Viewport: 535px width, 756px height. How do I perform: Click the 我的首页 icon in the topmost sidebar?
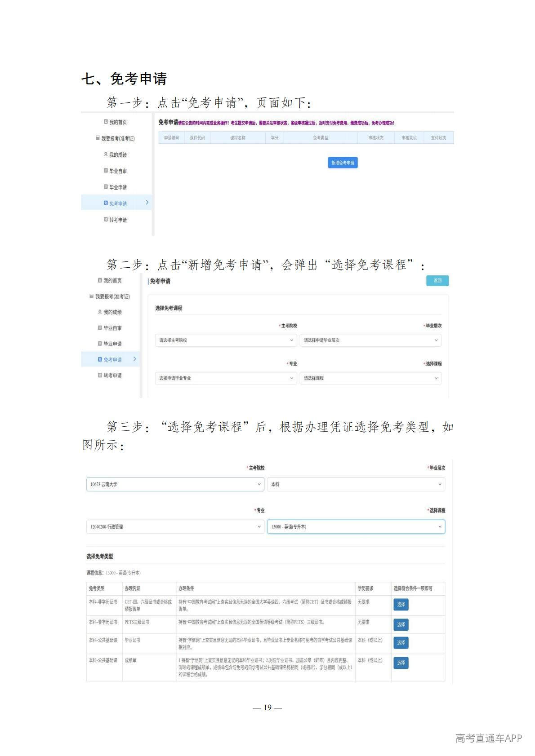106,122
